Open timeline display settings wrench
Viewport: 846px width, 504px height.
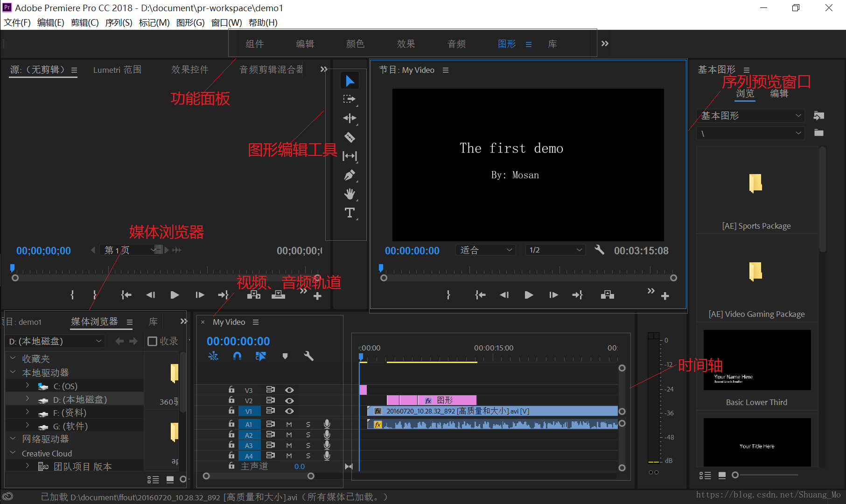click(x=308, y=356)
